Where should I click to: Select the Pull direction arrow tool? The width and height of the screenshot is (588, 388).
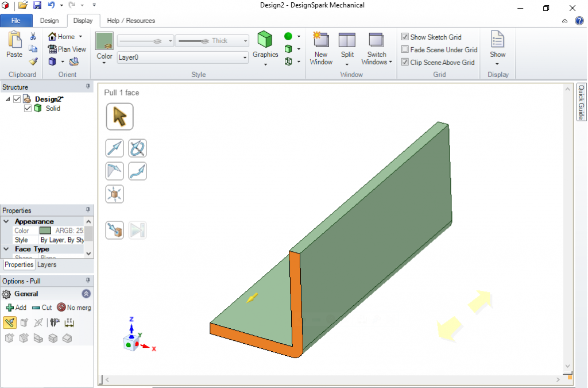[114, 148]
